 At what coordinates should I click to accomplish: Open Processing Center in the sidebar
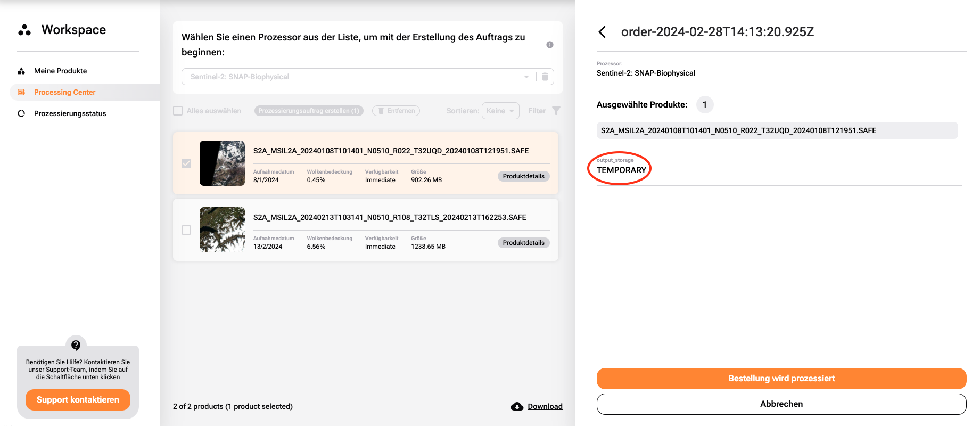(64, 92)
